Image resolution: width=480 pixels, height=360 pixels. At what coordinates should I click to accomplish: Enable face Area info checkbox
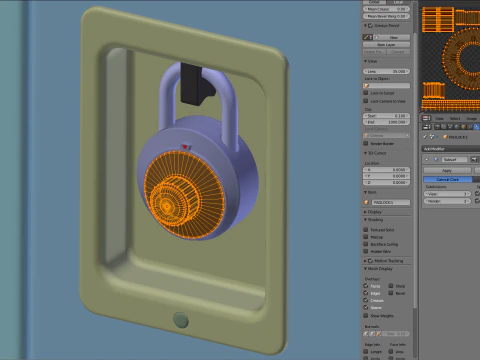(391, 352)
